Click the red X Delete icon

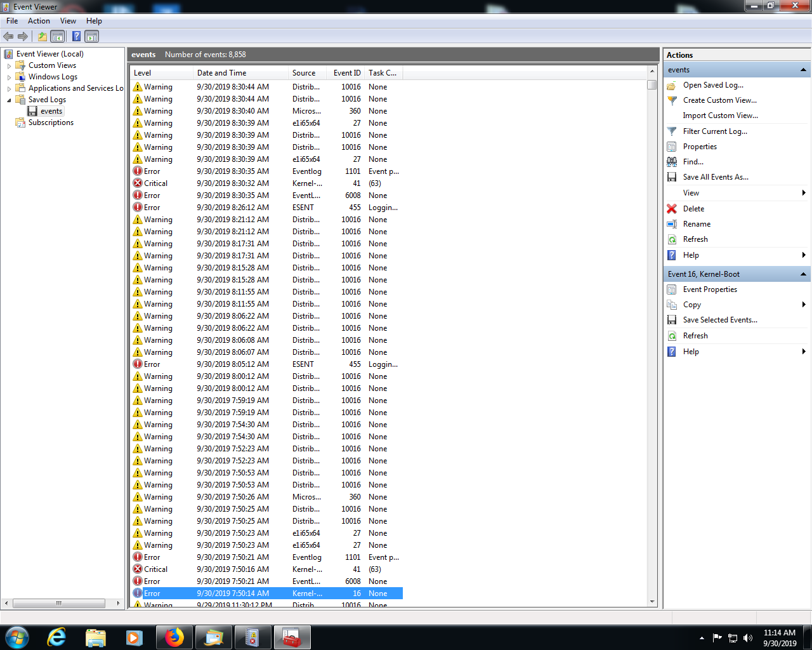[x=672, y=209]
